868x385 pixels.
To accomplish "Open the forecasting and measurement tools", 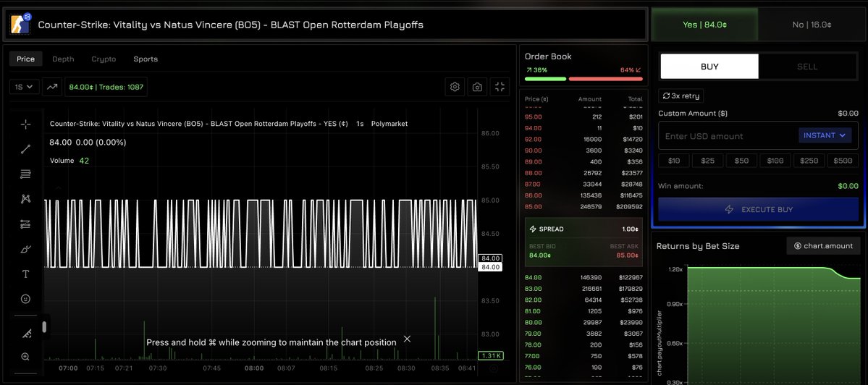I will click(25, 224).
